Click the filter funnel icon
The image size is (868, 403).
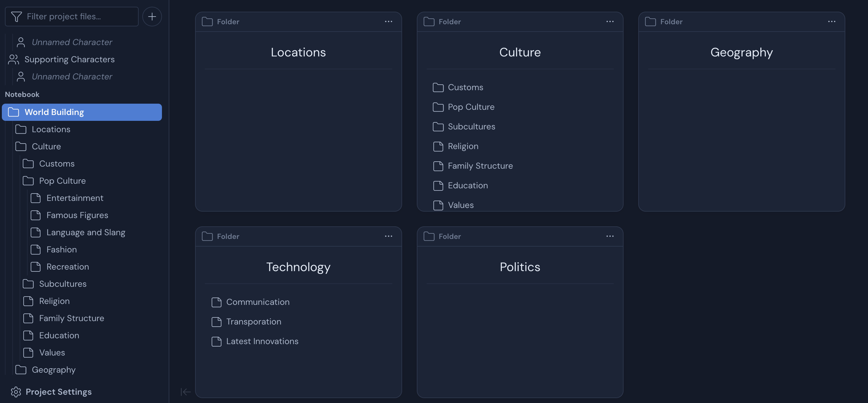16,17
